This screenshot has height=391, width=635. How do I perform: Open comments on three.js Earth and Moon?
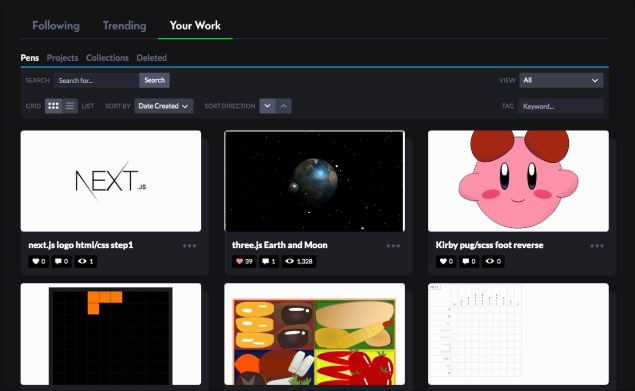268,261
